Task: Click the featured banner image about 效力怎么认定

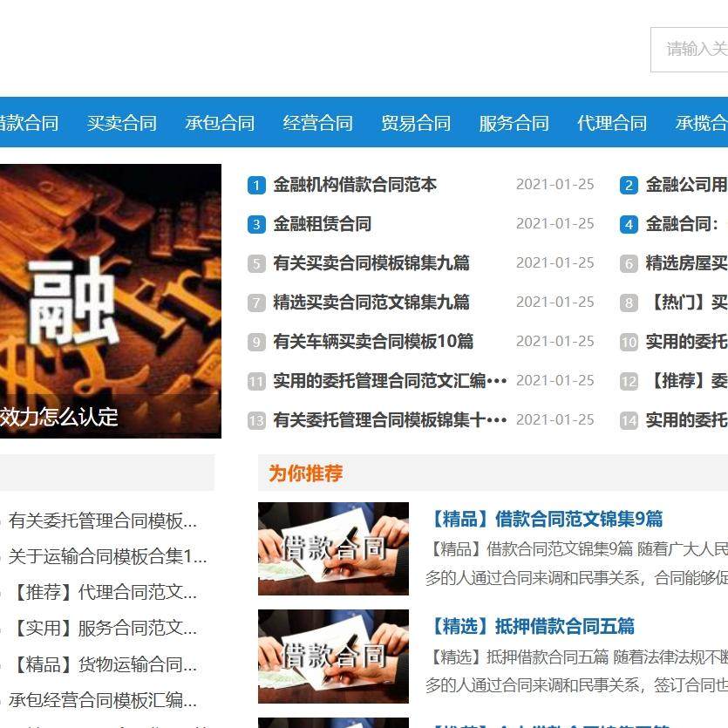Action: click(x=111, y=301)
